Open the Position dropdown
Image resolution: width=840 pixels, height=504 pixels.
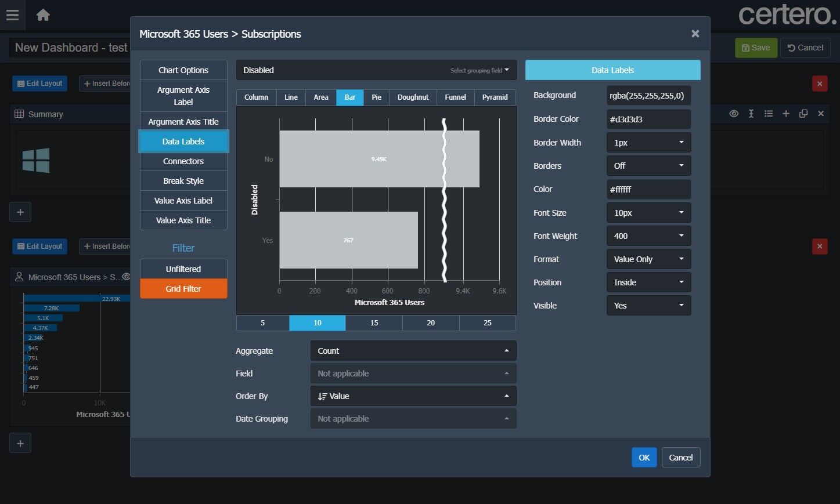648,282
